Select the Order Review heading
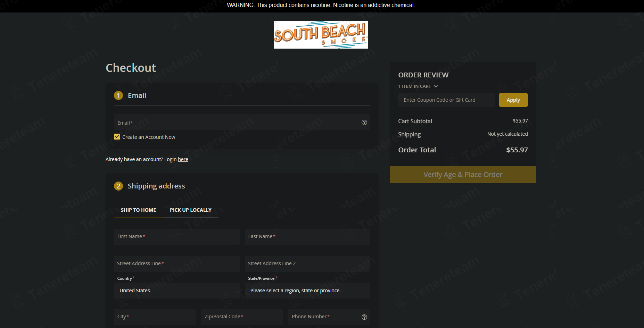644x328 pixels. [x=423, y=75]
